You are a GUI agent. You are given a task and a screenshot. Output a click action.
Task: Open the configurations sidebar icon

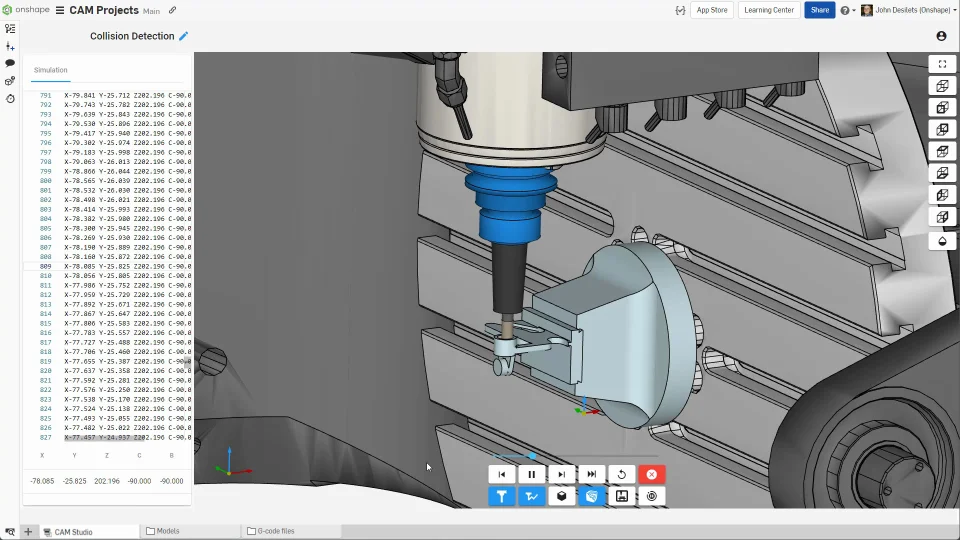click(10, 81)
